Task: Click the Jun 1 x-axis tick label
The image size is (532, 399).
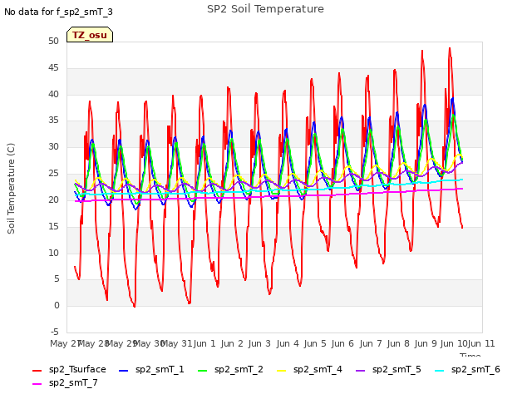Action: point(204,343)
